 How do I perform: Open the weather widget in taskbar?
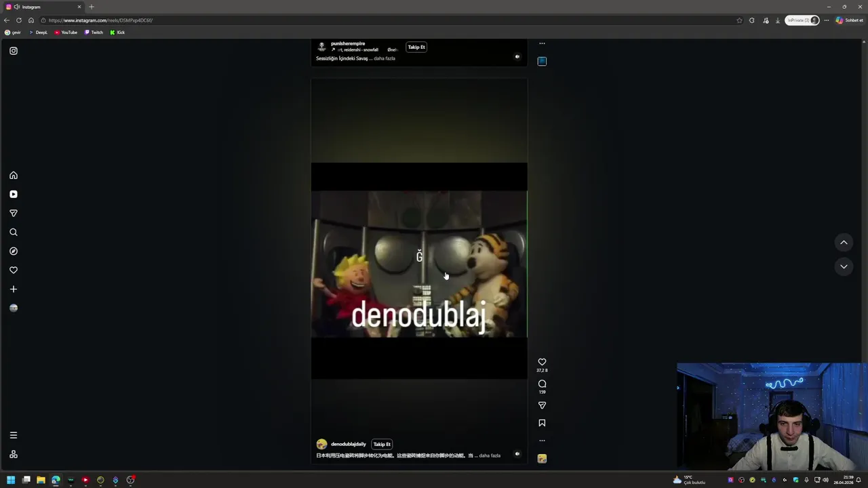pos(689,480)
